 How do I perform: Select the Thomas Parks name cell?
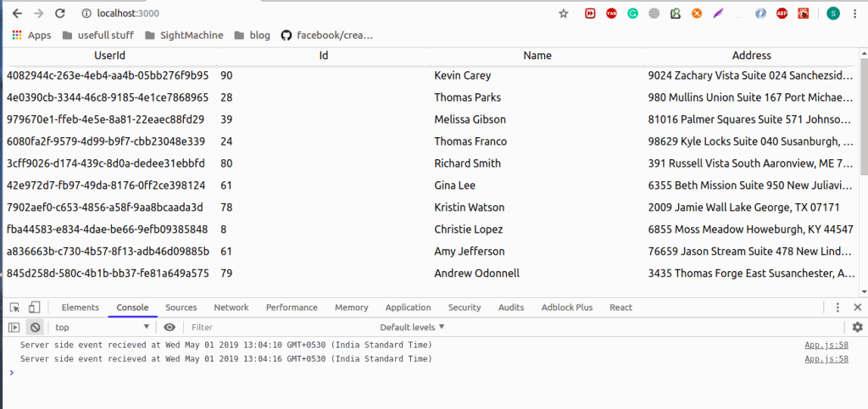[x=468, y=97]
